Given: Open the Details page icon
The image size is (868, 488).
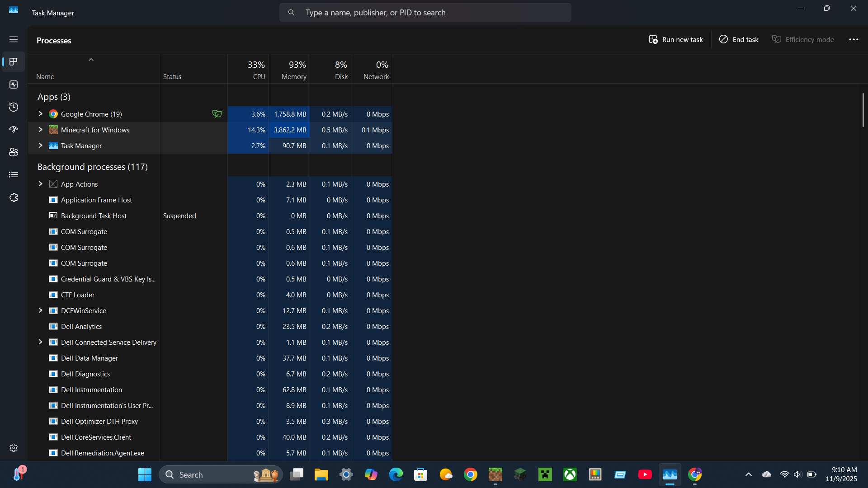Looking at the screenshot, I should (x=14, y=175).
